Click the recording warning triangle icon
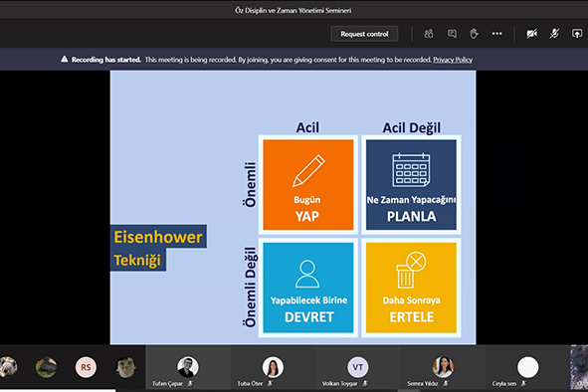 [x=65, y=60]
